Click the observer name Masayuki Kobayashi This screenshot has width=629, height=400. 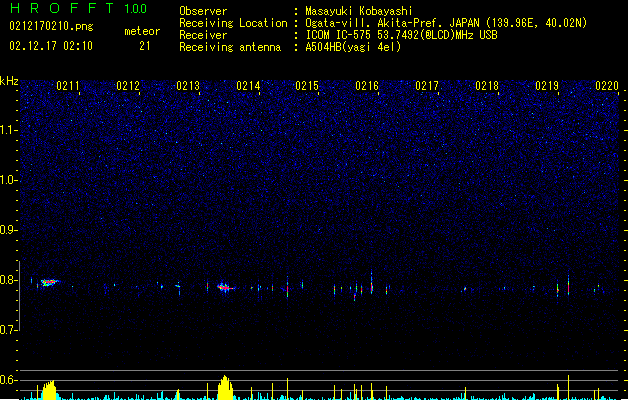359,11
